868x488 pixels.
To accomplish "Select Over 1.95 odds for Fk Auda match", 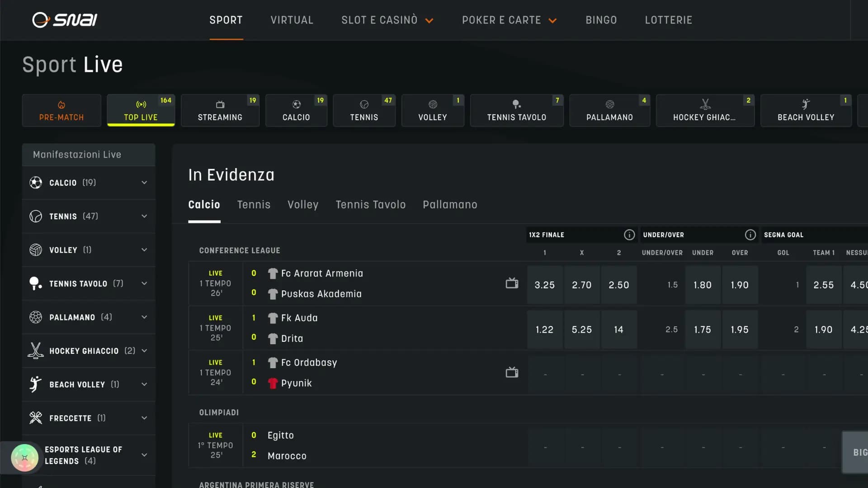I will click(739, 329).
